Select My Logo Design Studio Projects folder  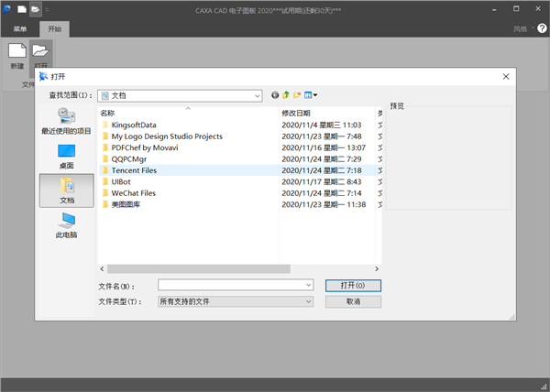167,136
